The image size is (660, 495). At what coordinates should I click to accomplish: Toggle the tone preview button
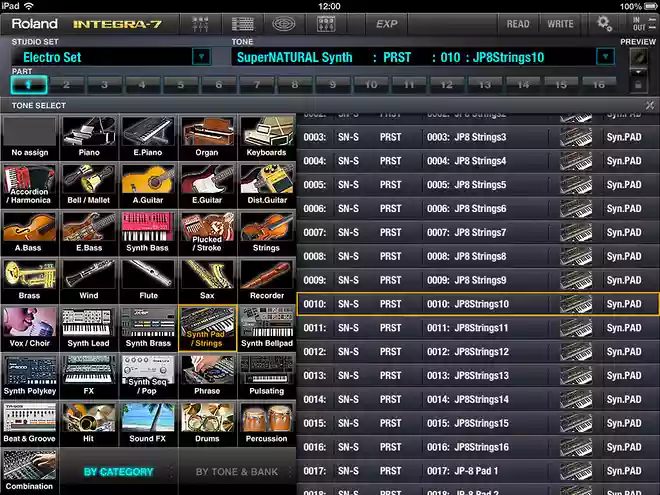639,57
